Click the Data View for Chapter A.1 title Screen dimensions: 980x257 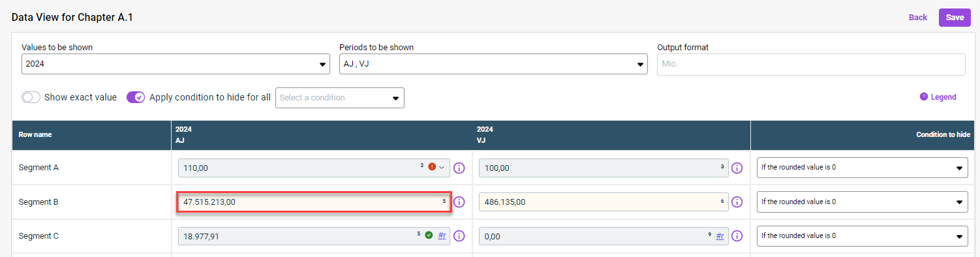pos(72,18)
